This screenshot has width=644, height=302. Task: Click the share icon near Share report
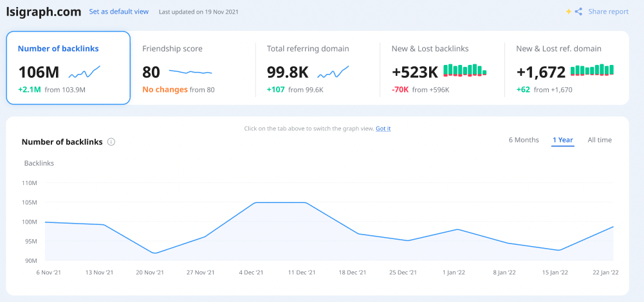point(578,12)
